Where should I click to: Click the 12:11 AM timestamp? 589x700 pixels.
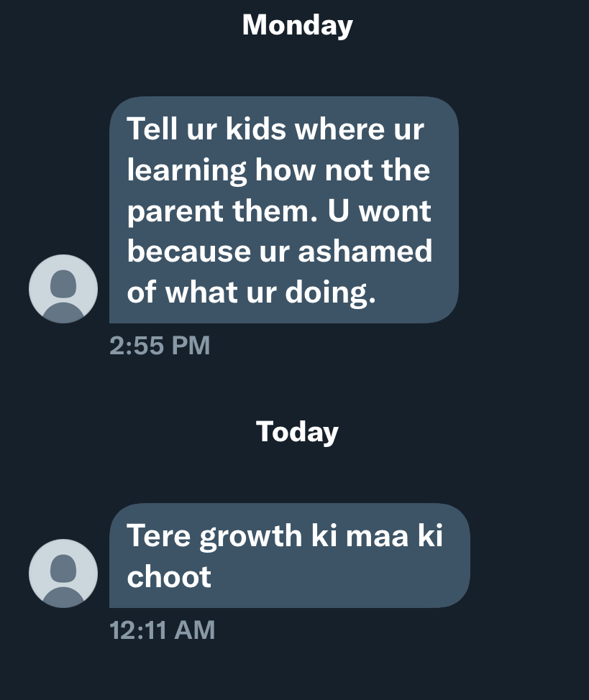163,630
